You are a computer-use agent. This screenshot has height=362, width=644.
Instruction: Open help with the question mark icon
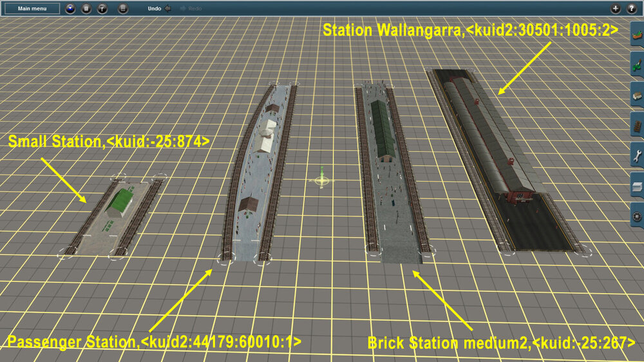pos(631,8)
